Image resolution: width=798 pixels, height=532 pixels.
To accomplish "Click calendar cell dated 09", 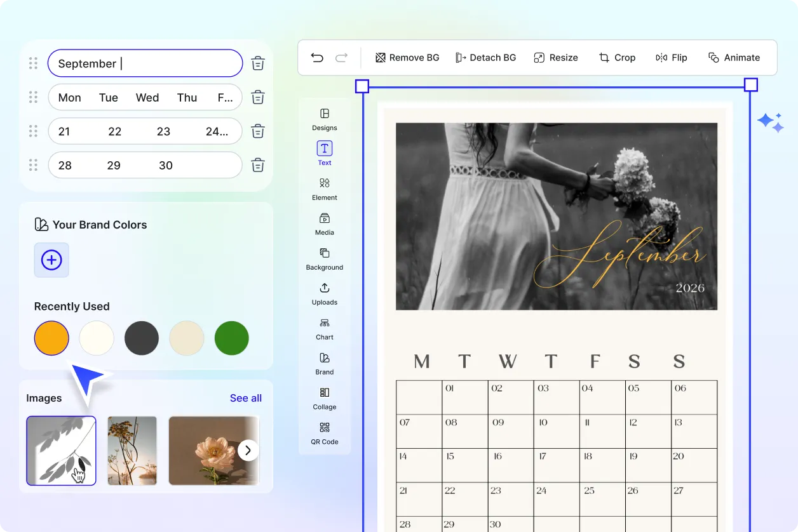I will click(511, 432).
